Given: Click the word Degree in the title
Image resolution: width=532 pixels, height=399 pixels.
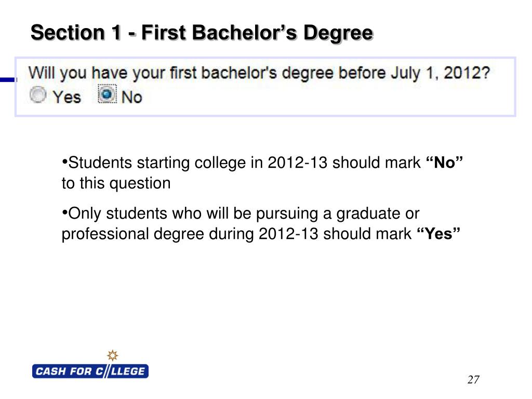Looking at the screenshot, I should tap(338, 33).
